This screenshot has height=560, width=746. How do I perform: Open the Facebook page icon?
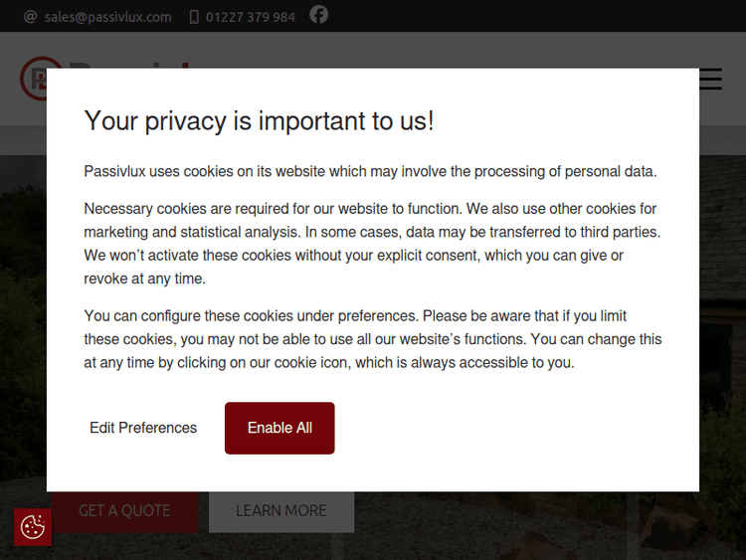pos(318,15)
